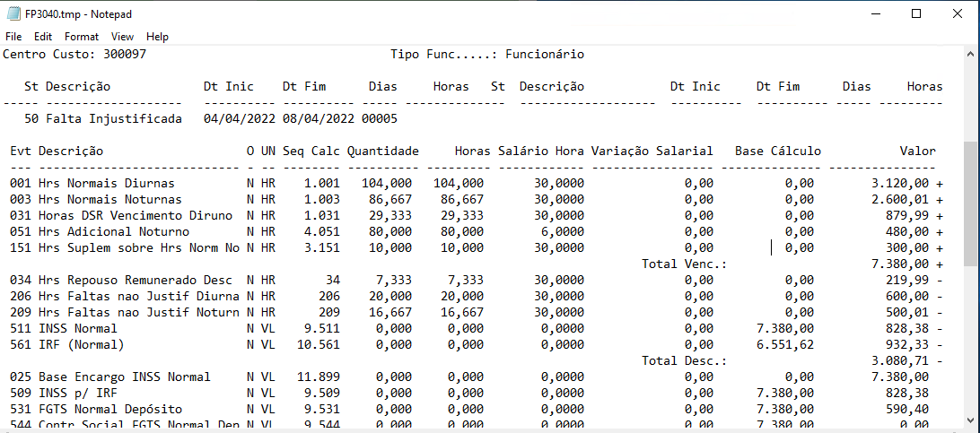
Task: Click value '590,40'
Action: tap(907, 410)
